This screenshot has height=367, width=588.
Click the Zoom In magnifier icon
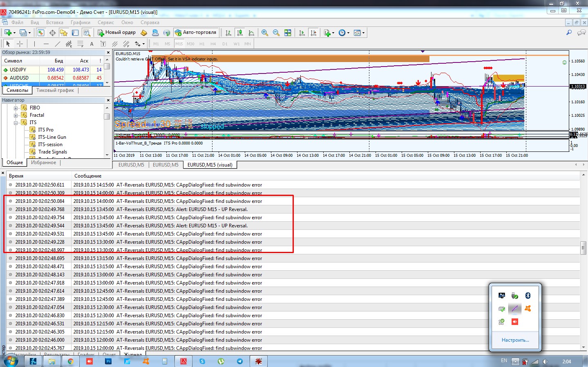coord(265,33)
